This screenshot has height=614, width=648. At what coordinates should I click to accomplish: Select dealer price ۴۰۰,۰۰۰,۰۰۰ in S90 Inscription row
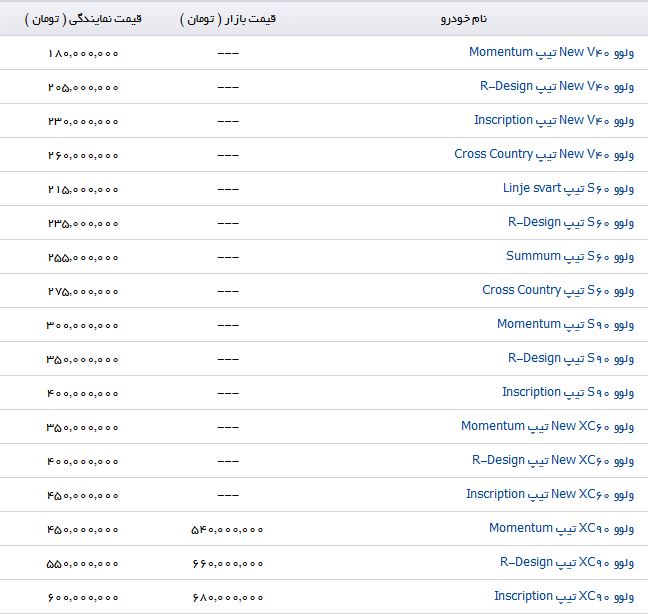(83, 394)
